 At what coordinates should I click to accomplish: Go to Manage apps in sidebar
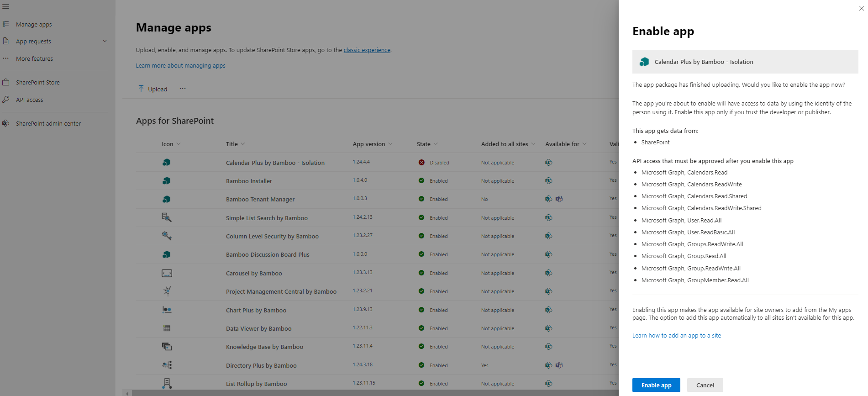point(34,24)
